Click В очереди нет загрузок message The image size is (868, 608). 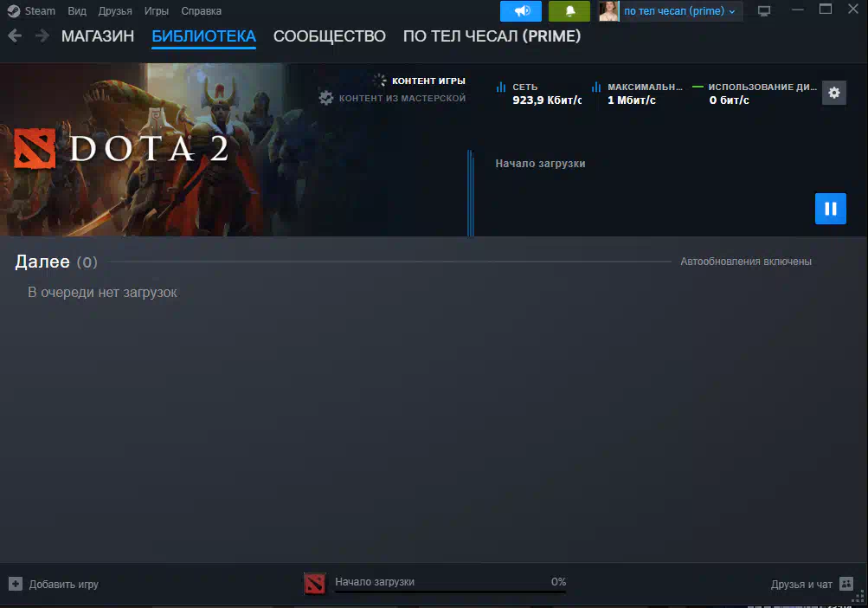(102, 293)
